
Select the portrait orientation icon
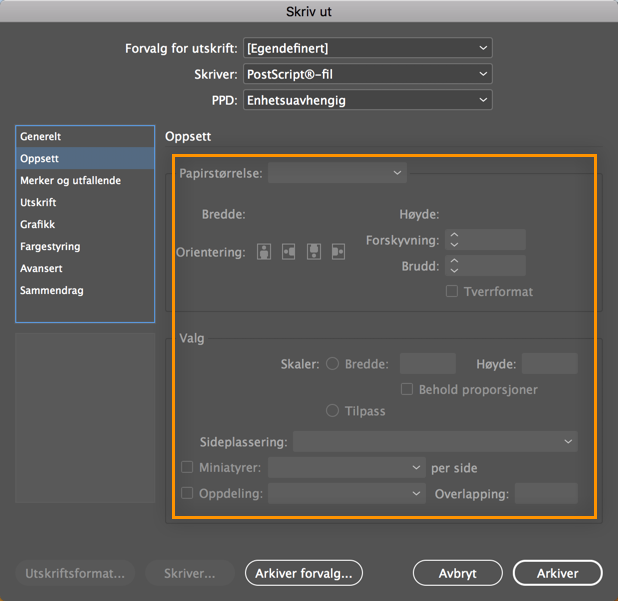[263, 252]
